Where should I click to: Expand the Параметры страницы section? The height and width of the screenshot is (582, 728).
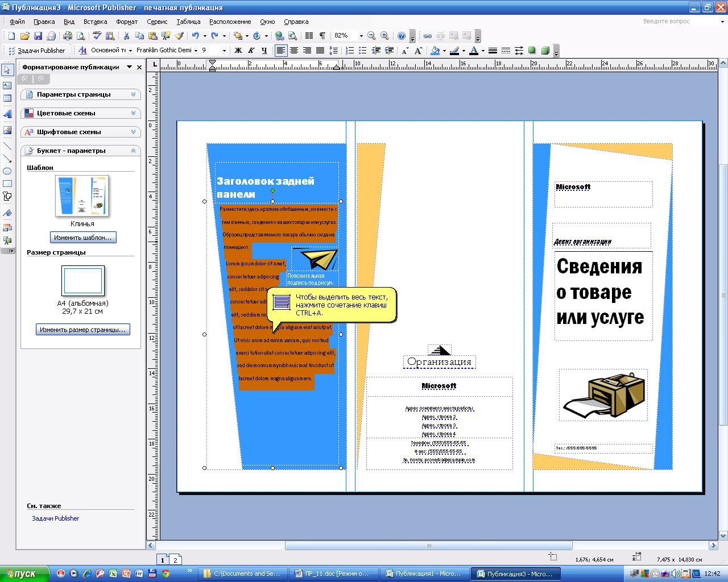tap(80, 94)
